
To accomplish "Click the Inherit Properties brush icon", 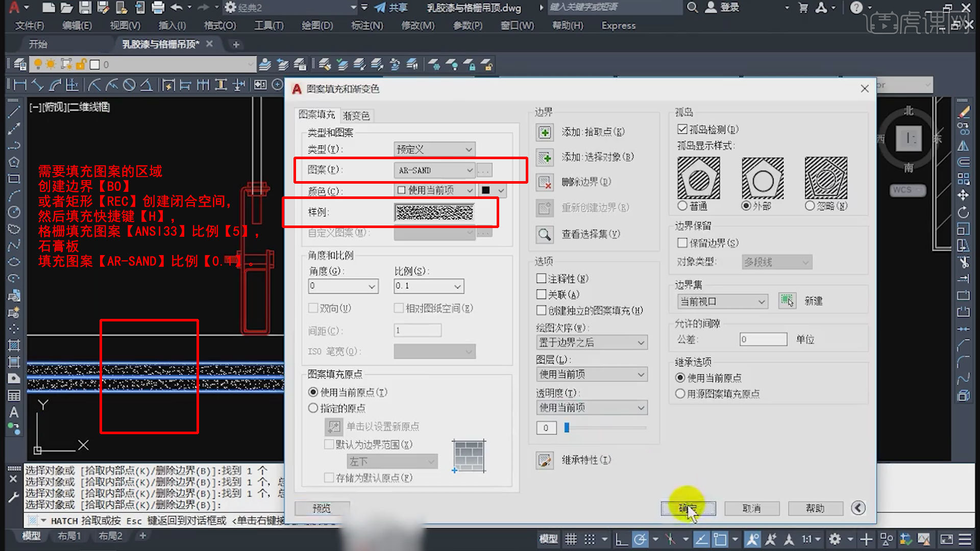I will 545,460.
